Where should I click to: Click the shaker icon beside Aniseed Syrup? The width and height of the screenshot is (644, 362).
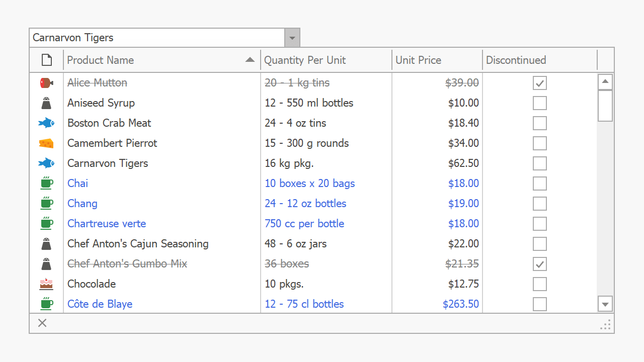click(46, 103)
